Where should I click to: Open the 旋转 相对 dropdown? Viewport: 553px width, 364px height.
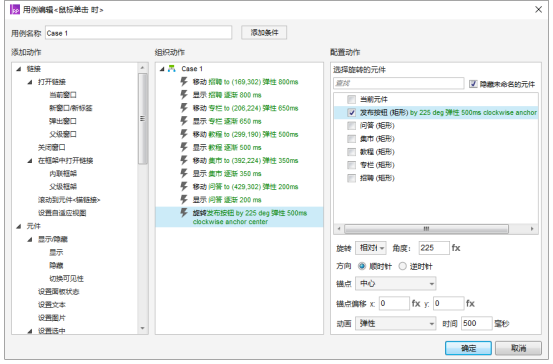coord(371,248)
